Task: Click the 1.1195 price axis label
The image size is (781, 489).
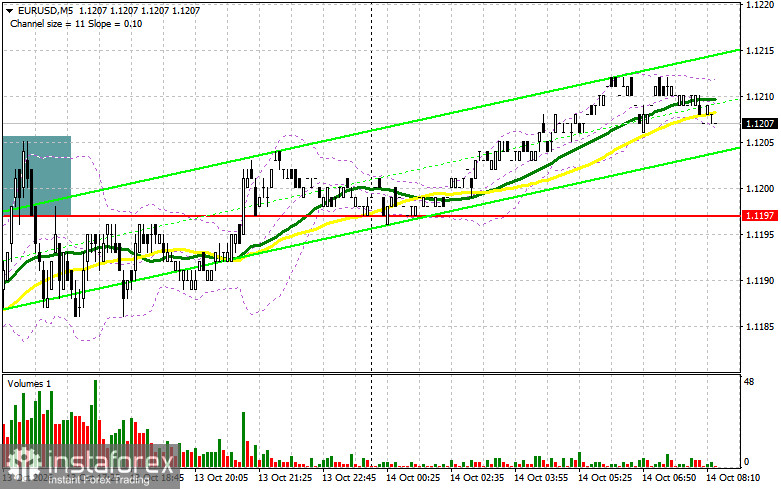Action: coord(760,235)
